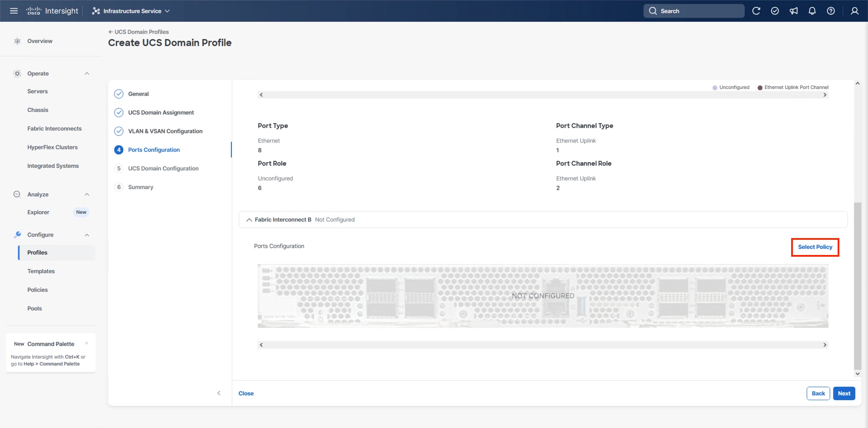The width and height of the screenshot is (868, 428).
Task: Open the notifications bell
Action: 812,11
